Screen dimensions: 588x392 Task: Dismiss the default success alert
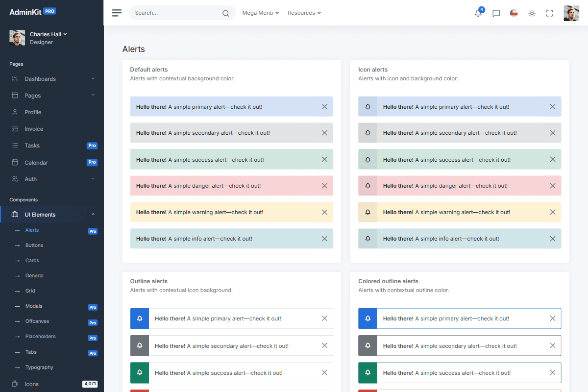coord(324,159)
